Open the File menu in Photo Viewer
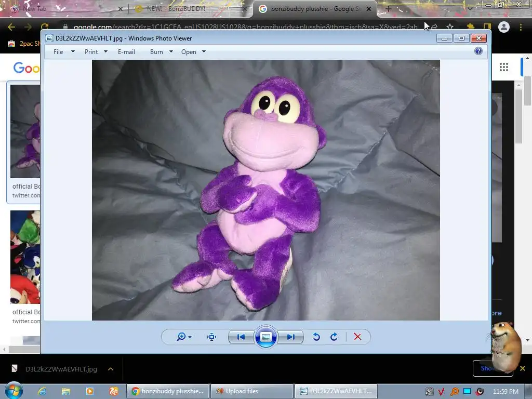This screenshot has height=399, width=532. [x=58, y=52]
